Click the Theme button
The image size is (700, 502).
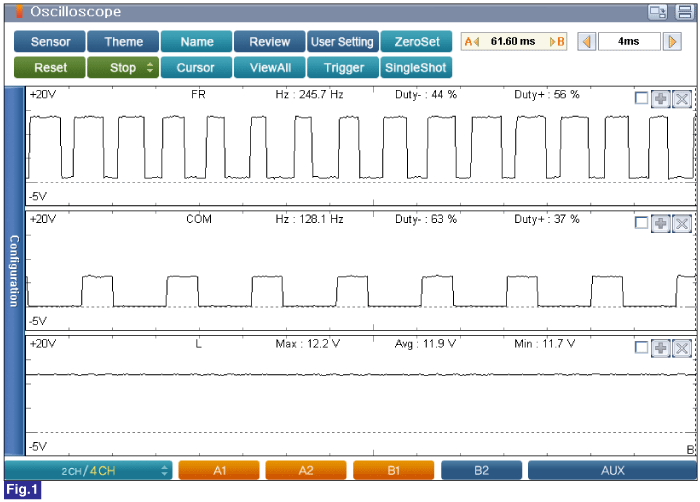pyautogui.click(x=123, y=42)
